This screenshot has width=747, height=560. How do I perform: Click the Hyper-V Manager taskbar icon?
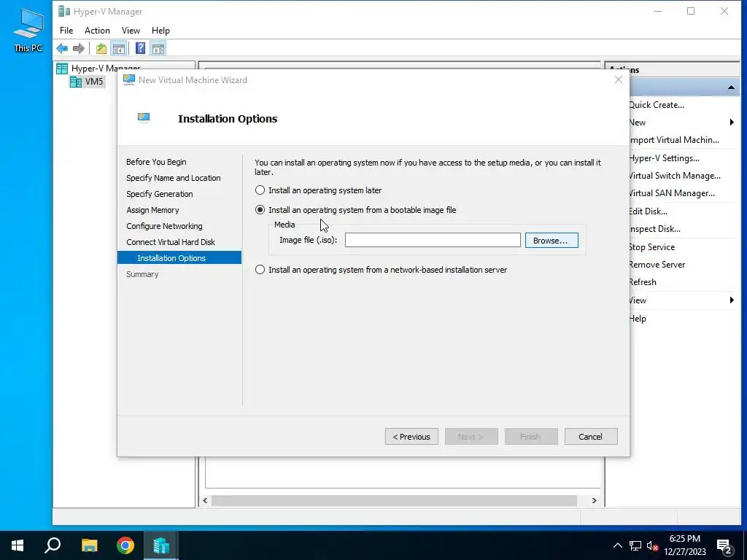coord(161,545)
